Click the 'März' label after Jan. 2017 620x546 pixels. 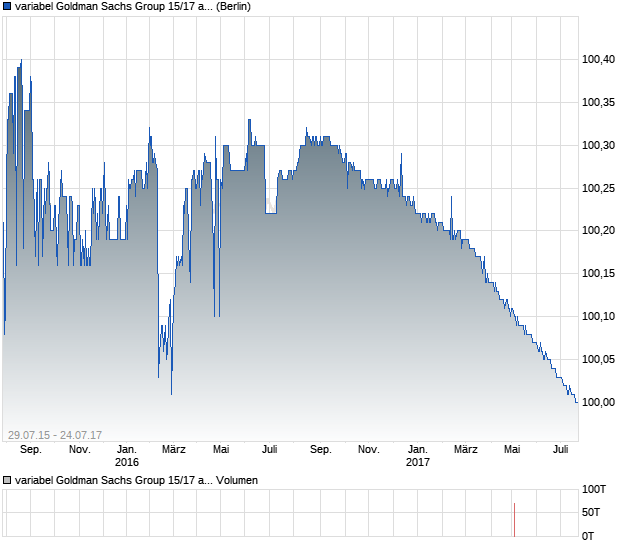click(x=465, y=450)
